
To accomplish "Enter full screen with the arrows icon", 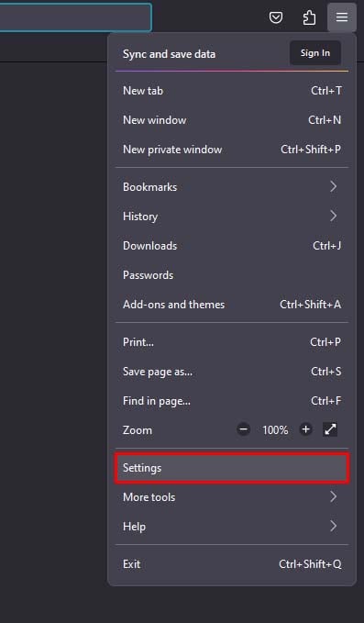I will (330, 429).
